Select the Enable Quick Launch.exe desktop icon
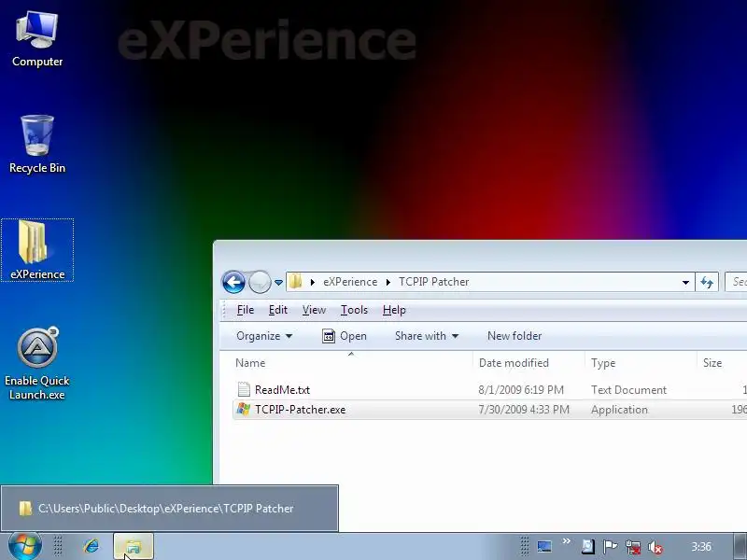The image size is (747, 560). coord(37,364)
